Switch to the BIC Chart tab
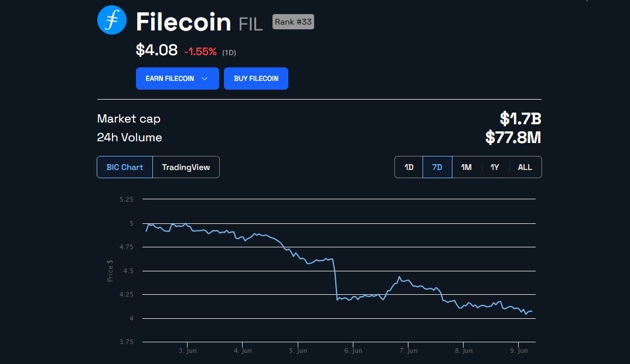 pyautogui.click(x=125, y=167)
